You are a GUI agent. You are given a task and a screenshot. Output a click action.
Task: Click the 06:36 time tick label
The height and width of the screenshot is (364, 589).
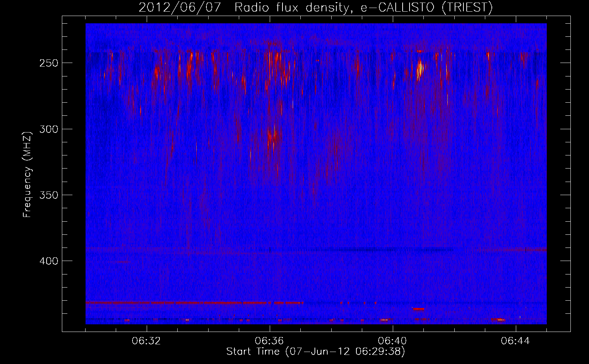(x=270, y=341)
